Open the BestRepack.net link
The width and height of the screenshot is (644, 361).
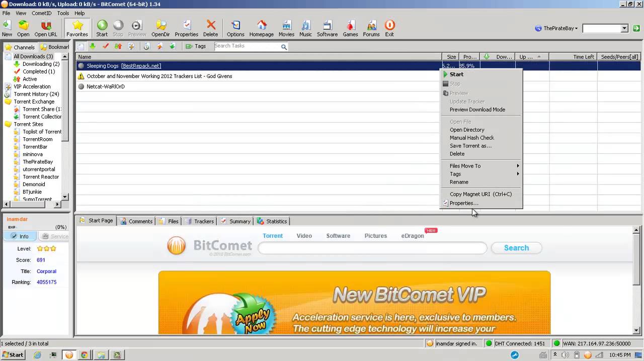[x=141, y=66]
